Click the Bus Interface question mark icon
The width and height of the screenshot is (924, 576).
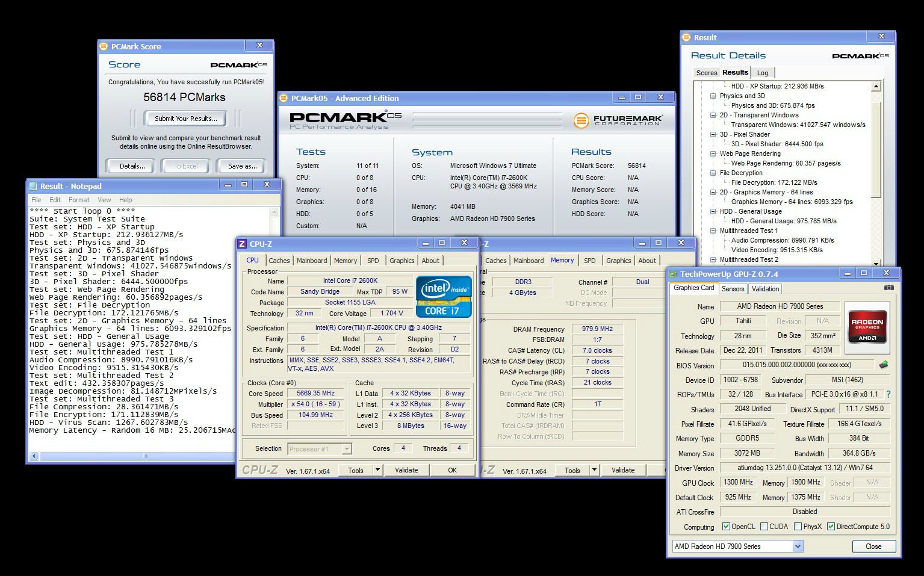[888, 394]
